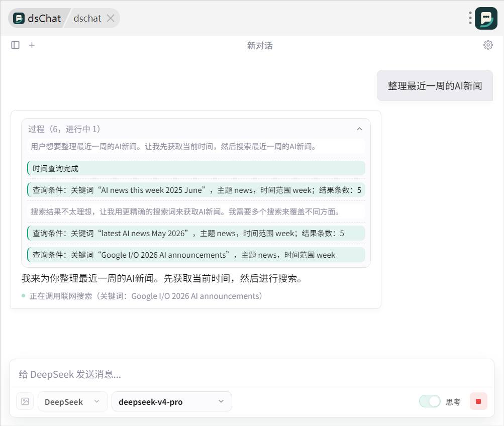Image resolution: width=504 pixels, height=426 pixels.
Task: Close the dschat tab
Action: (x=111, y=18)
